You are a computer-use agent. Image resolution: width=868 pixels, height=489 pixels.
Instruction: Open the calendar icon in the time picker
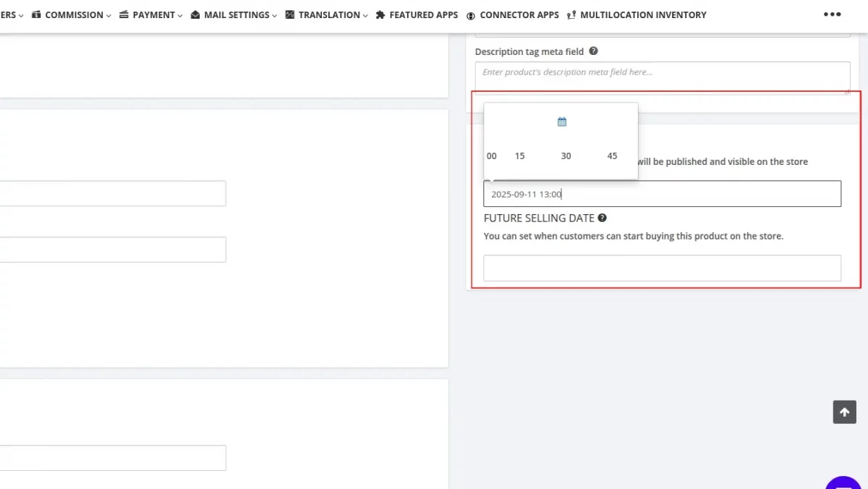click(561, 122)
